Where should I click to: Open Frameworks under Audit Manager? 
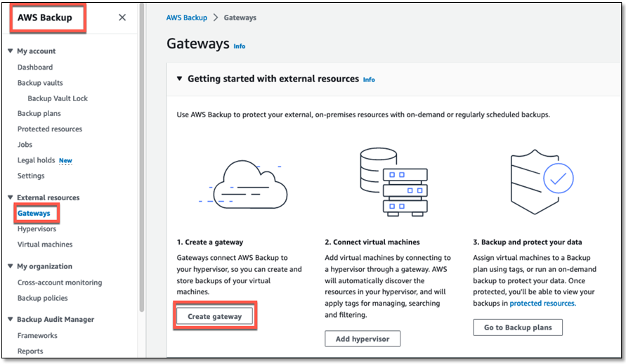pyautogui.click(x=37, y=335)
